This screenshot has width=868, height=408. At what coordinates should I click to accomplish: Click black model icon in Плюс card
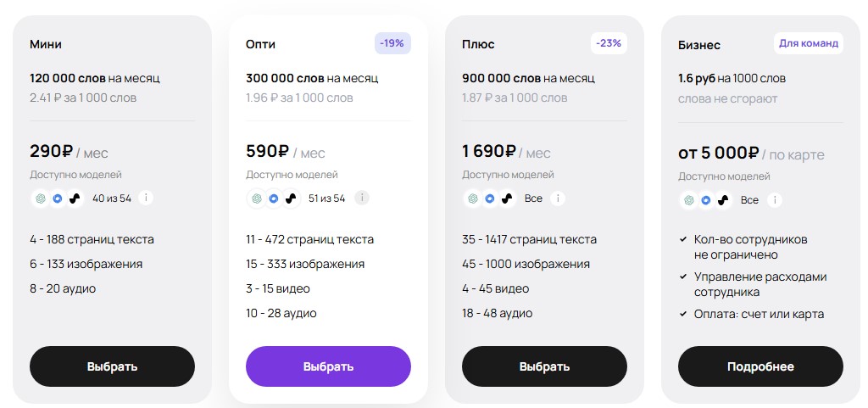[x=507, y=198]
